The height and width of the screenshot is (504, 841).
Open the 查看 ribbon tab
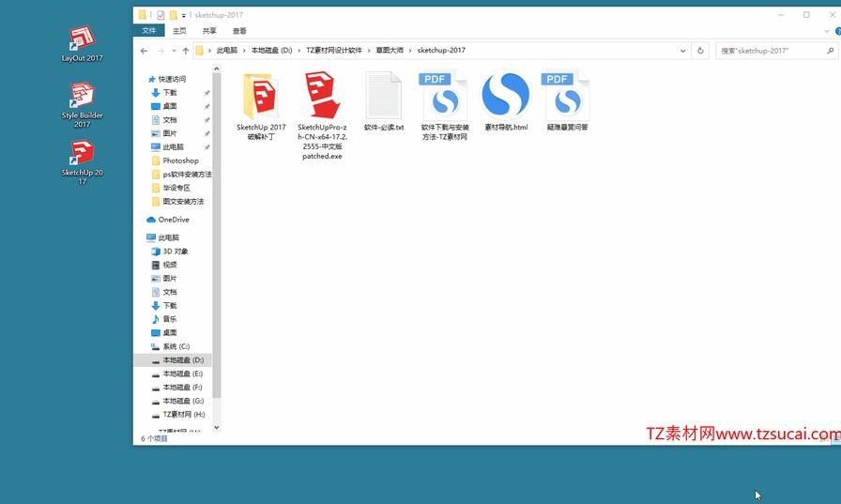[x=239, y=31]
